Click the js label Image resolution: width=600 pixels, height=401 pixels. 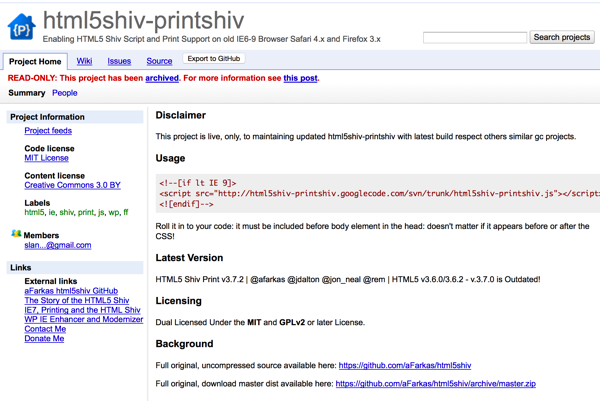coord(101,212)
